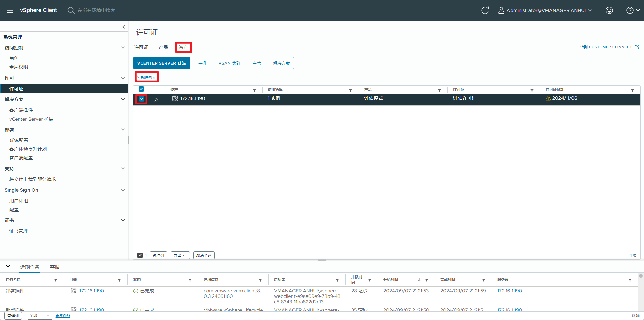
Task: Click the refresh icon in header
Action: pyautogui.click(x=485, y=10)
